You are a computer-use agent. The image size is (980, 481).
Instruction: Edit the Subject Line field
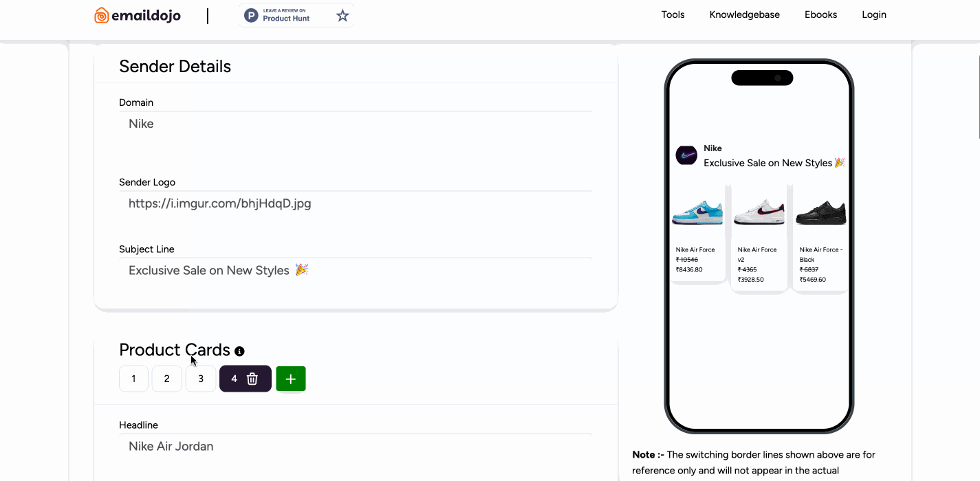point(356,271)
